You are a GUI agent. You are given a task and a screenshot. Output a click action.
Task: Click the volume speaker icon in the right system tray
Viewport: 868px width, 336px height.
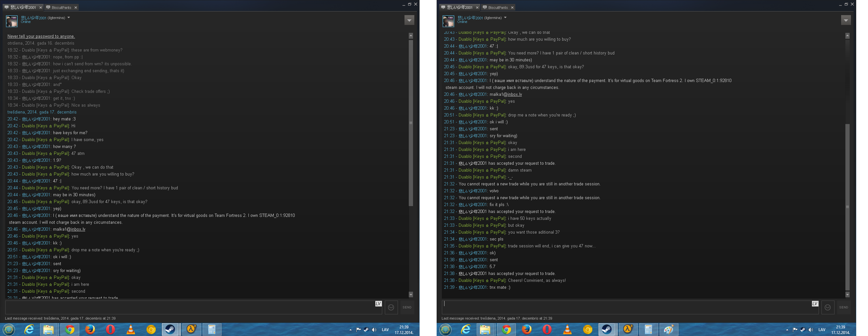[811, 329]
